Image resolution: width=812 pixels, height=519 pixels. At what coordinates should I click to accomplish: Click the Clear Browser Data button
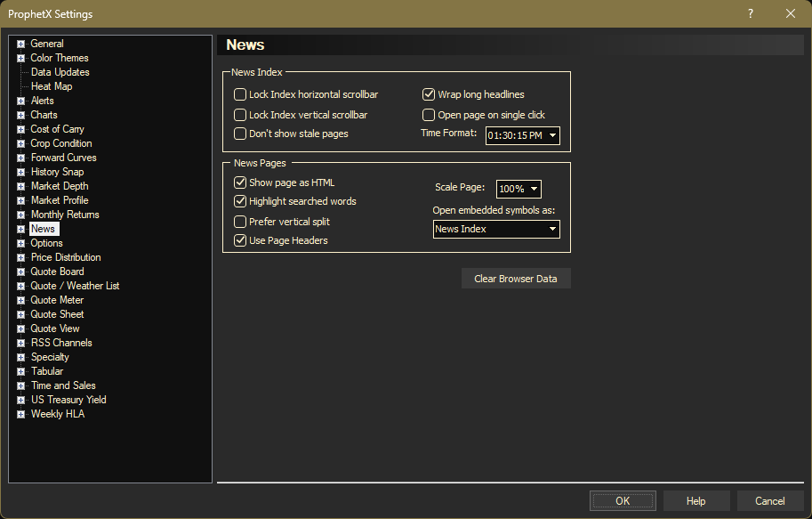pos(516,279)
